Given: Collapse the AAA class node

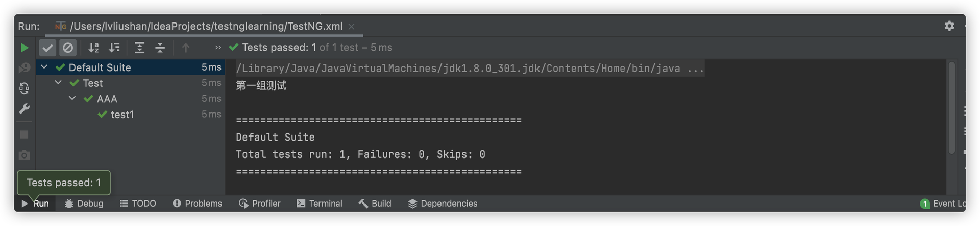Looking at the screenshot, I should point(72,98).
